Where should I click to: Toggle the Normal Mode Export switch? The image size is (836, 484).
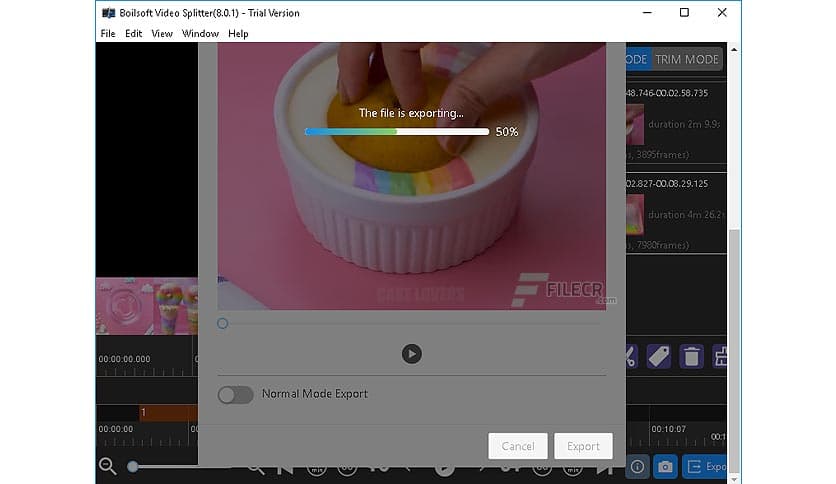click(235, 395)
